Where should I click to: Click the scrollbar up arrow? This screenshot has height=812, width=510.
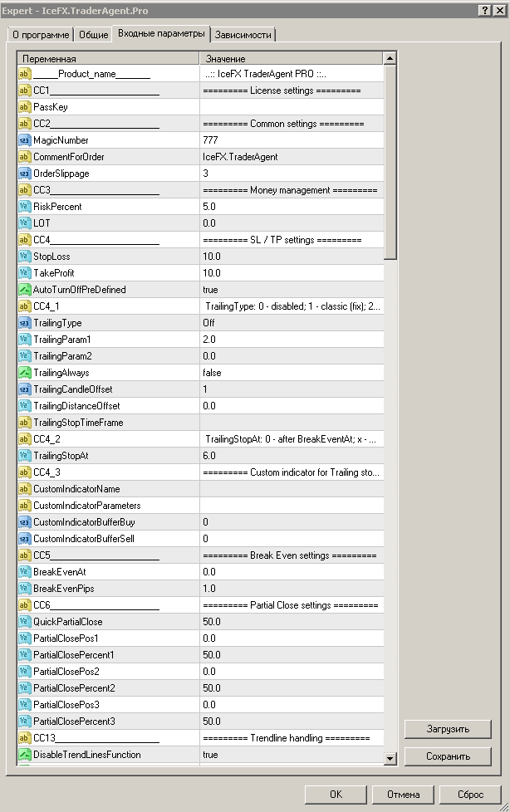[390, 58]
